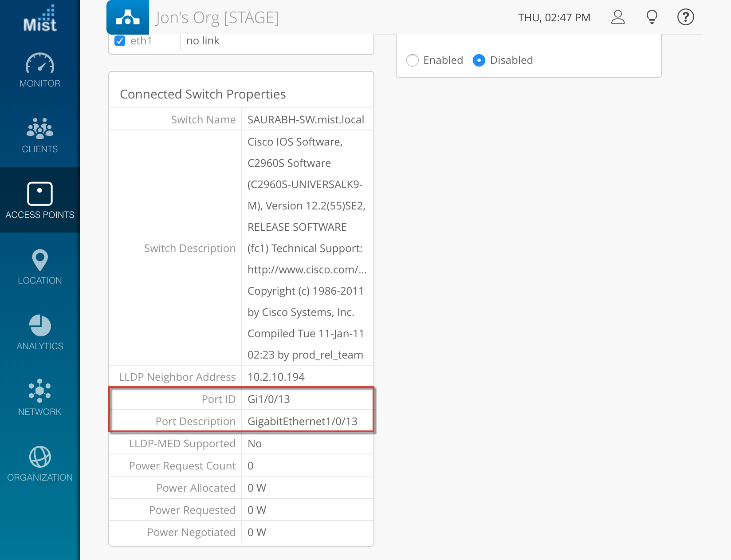Click the GigabitEthernet1/0/13 port description
The height and width of the screenshot is (560, 731).
click(x=303, y=422)
